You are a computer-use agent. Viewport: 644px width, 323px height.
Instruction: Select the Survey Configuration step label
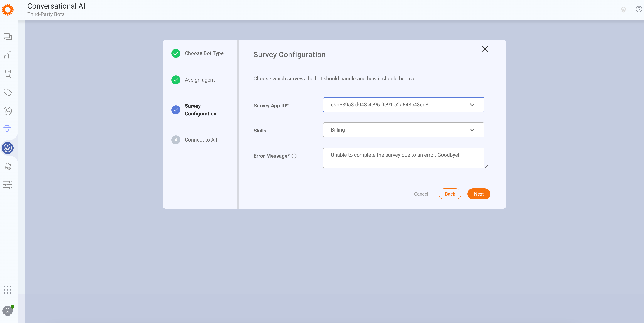200,110
